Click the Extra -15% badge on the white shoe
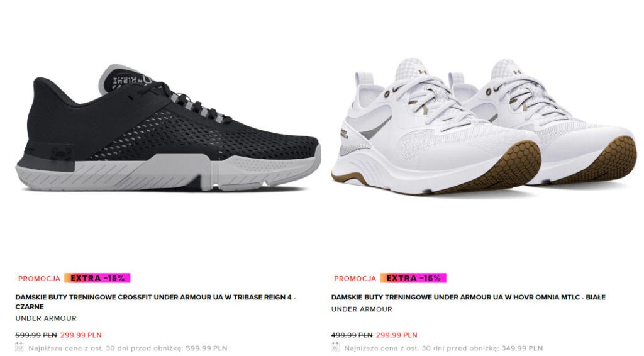The width and height of the screenshot is (644, 356). (413, 278)
